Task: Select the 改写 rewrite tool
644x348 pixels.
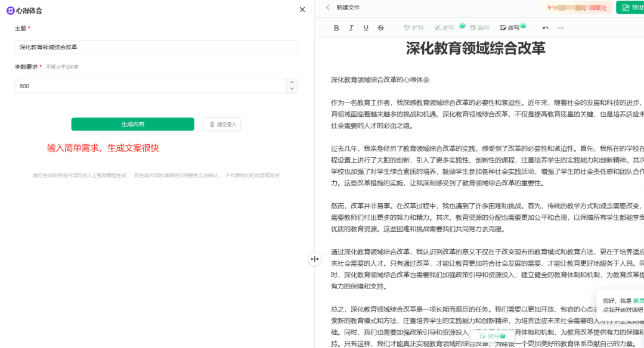Action: (x=445, y=27)
